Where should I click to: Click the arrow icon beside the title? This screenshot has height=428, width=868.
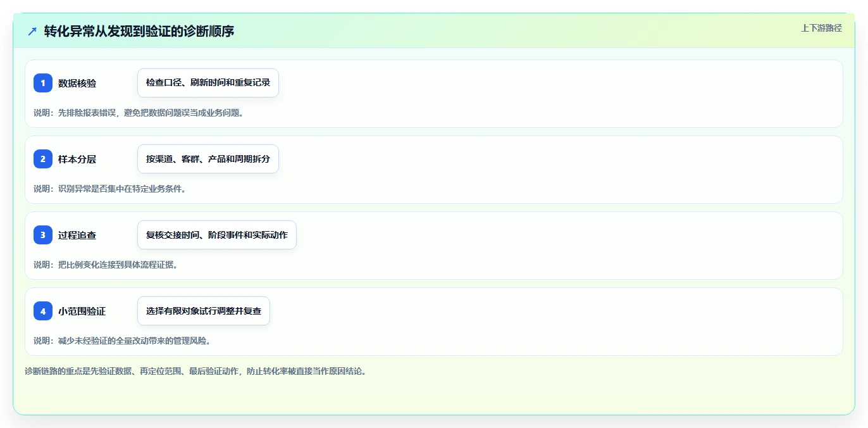click(32, 31)
